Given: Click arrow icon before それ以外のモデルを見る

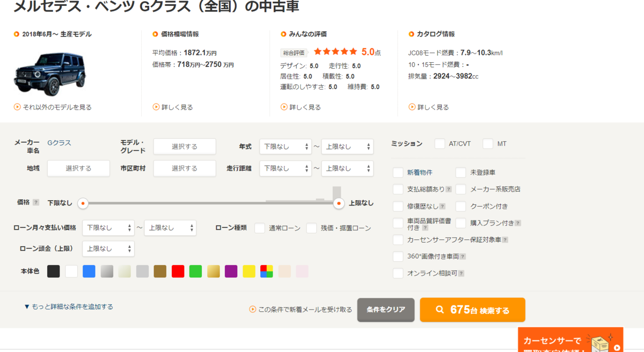Looking at the screenshot, I should pyautogui.click(x=17, y=107).
